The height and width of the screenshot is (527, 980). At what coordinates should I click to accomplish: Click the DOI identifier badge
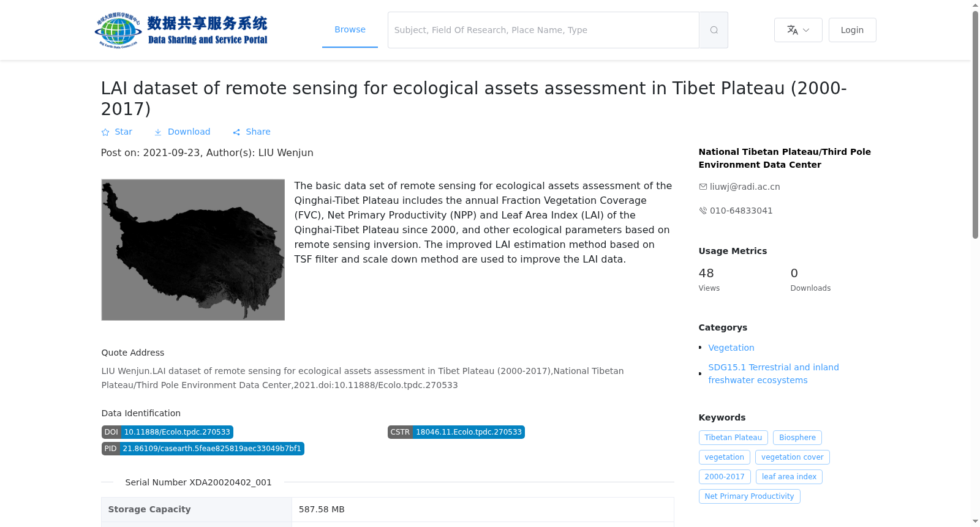tap(167, 432)
